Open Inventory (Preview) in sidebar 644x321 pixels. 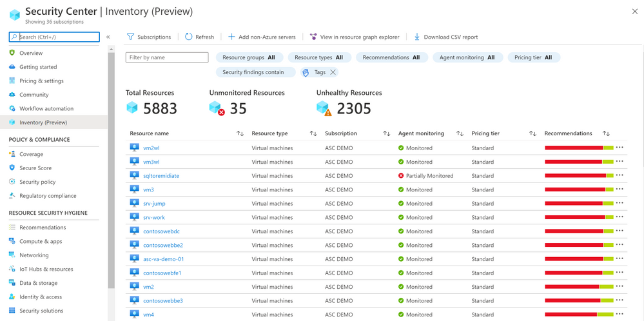pos(54,122)
